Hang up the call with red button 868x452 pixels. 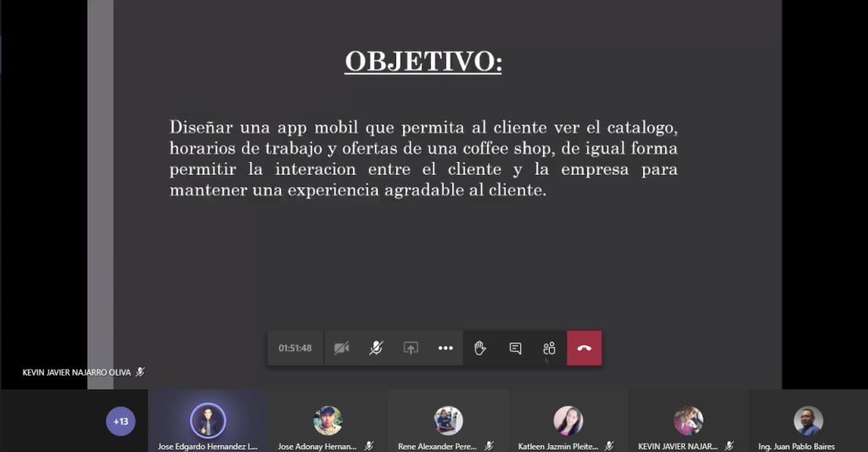[x=584, y=349]
